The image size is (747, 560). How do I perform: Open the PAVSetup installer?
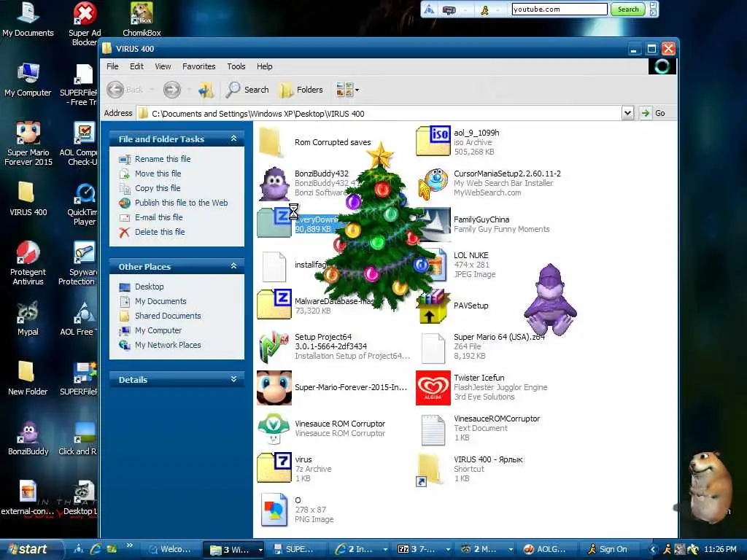452,306
